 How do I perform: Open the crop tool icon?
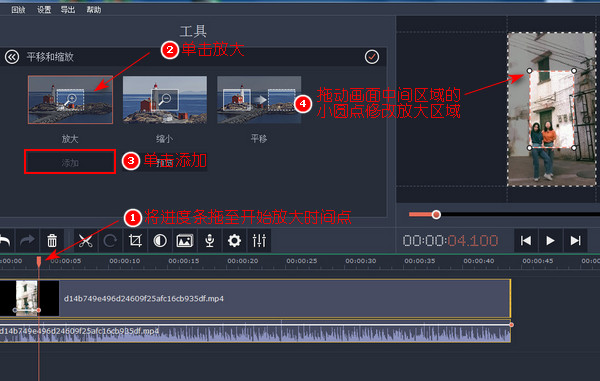135,241
